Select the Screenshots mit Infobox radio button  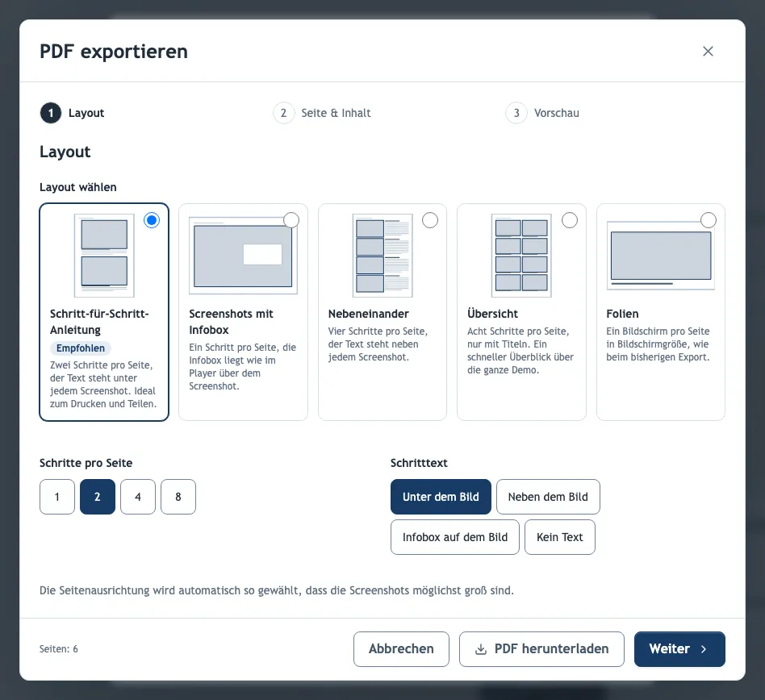coord(291,220)
